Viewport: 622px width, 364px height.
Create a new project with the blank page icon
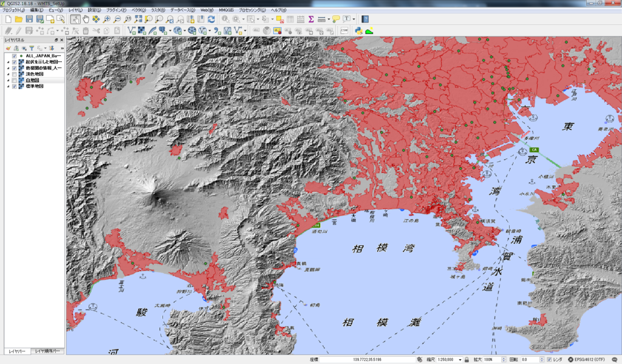[9, 19]
